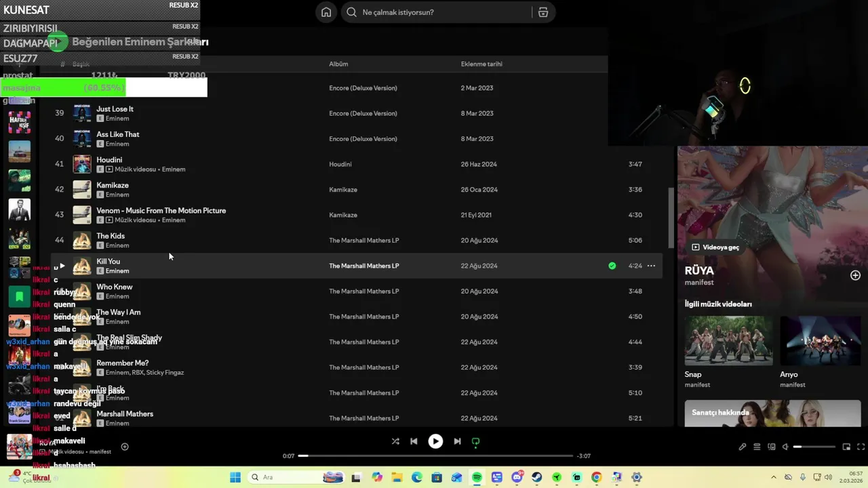Click the green saved checkmark on Kill You
The width and height of the screenshot is (868, 488).
pyautogui.click(x=612, y=266)
